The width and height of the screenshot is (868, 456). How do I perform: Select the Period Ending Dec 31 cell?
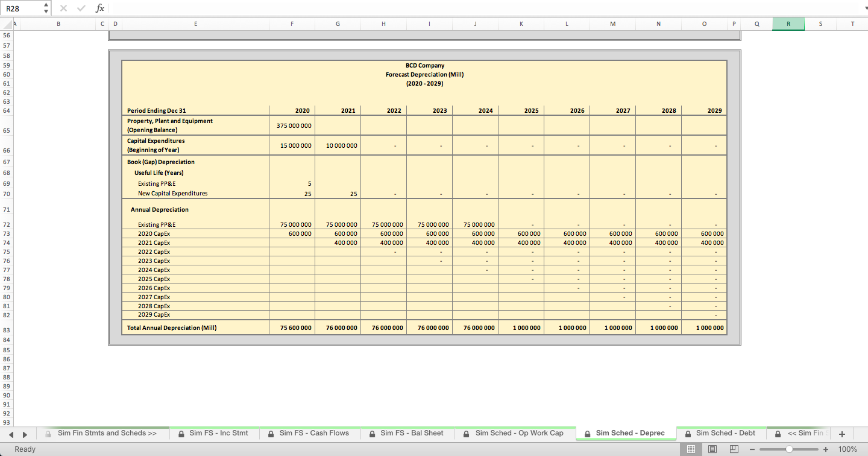point(195,110)
